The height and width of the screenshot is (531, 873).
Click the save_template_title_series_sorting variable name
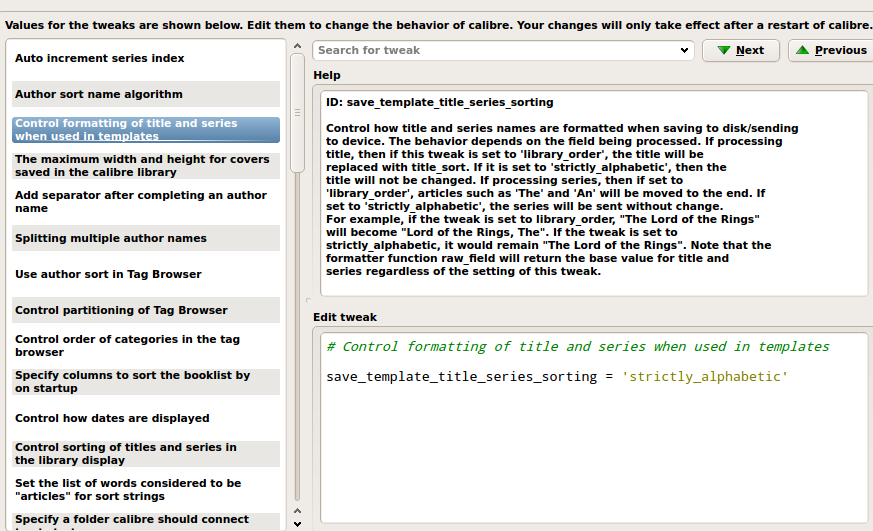click(462, 377)
